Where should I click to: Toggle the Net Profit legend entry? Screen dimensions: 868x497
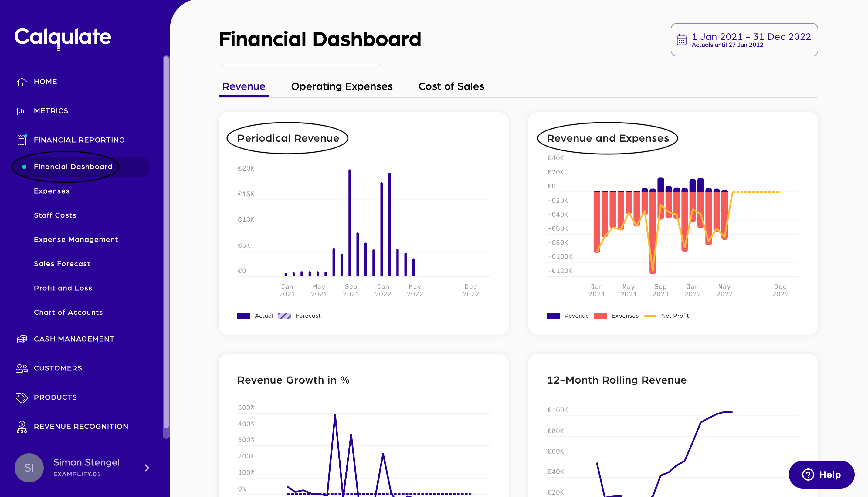tap(674, 316)
